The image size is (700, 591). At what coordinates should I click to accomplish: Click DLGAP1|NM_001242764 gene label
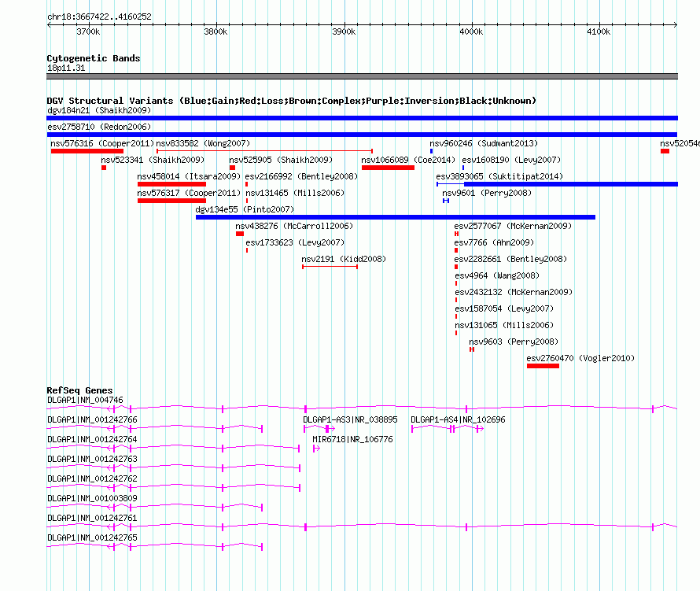(x=92, y=440)
